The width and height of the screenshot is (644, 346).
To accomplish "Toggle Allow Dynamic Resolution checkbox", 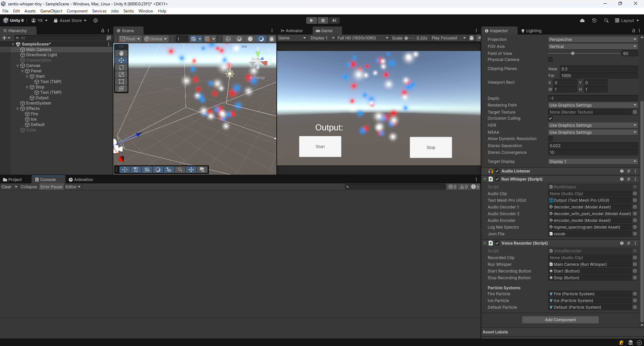I will click(550, 139).
